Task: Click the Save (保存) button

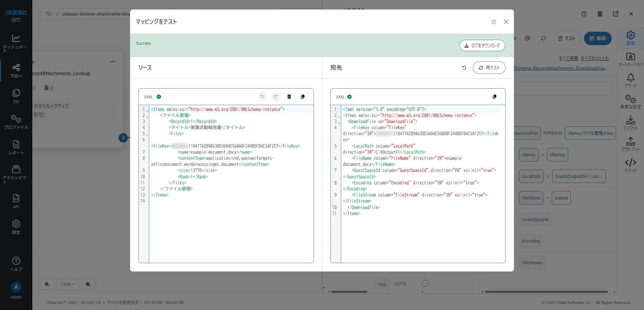Action: [598, 38]
